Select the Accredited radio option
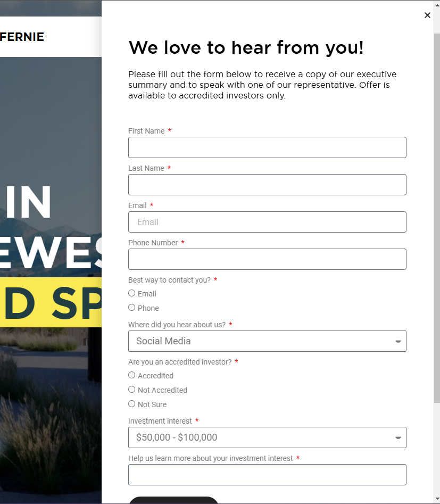The height and width of the screenshot is (504, 440). [x=132, y=375]
